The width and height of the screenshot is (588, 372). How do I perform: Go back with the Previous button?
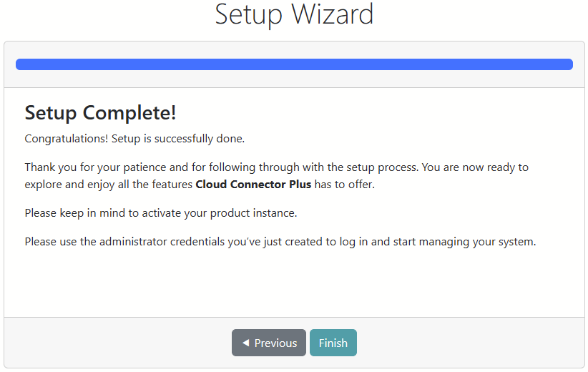269,343
